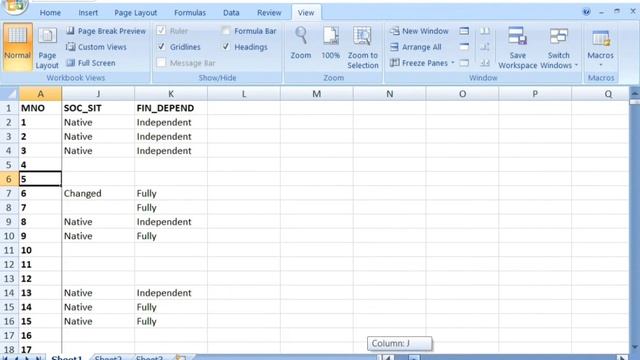The image size is (640, 360).
Task: Click horizontal scrollbar left arrow
Action: tap(388, 358)
